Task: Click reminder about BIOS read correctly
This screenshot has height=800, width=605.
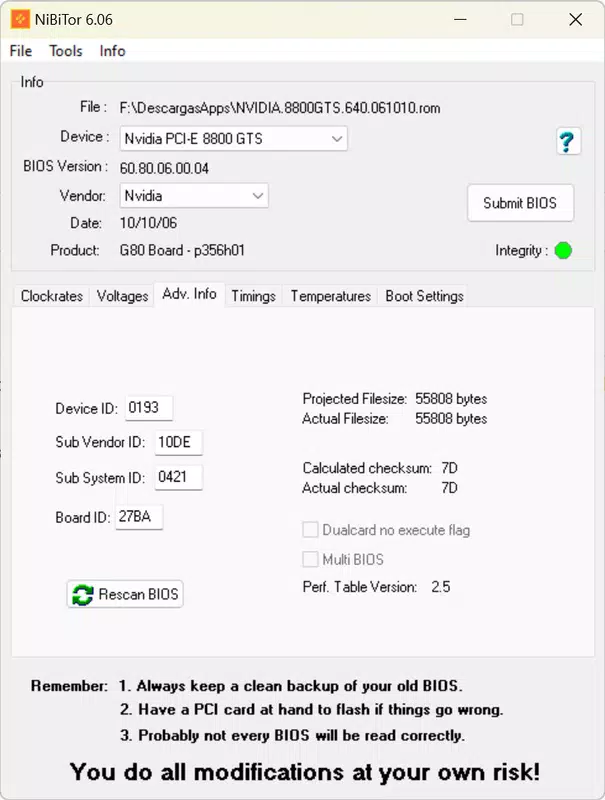Action: pyautogui.click(x=292, y=736)
